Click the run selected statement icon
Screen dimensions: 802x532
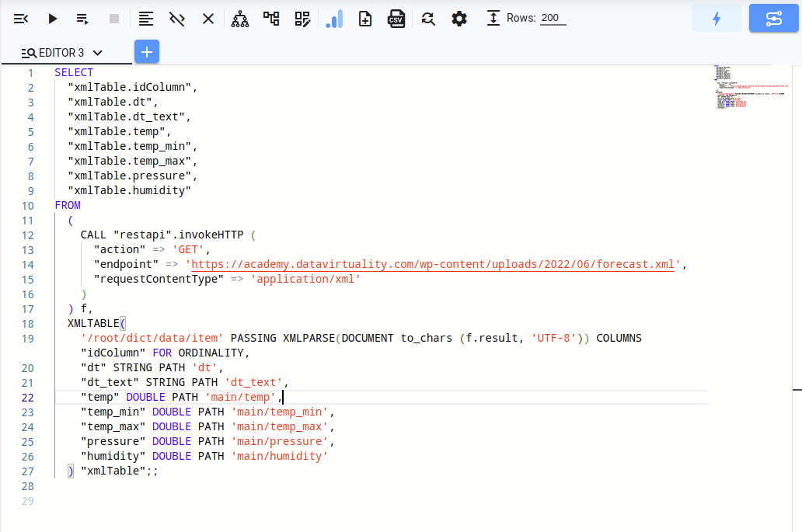82,19
